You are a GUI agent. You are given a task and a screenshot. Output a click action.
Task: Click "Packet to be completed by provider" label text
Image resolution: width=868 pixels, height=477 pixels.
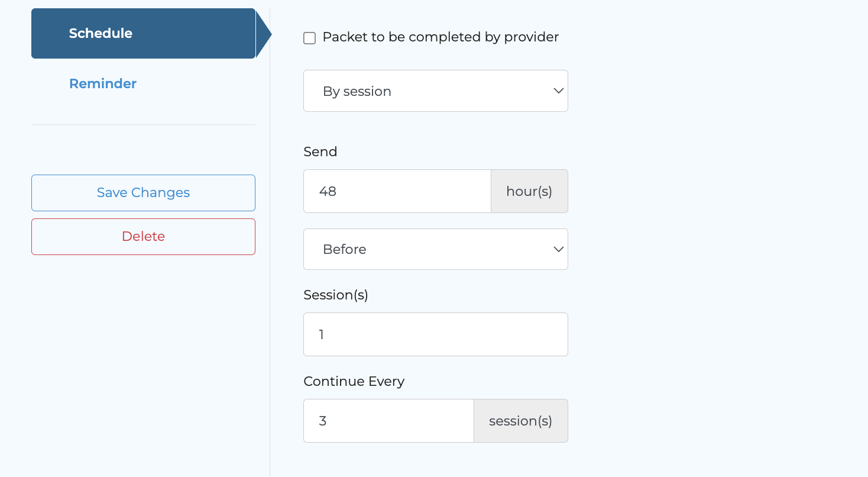pyautogui.click(x=441, y=37)
